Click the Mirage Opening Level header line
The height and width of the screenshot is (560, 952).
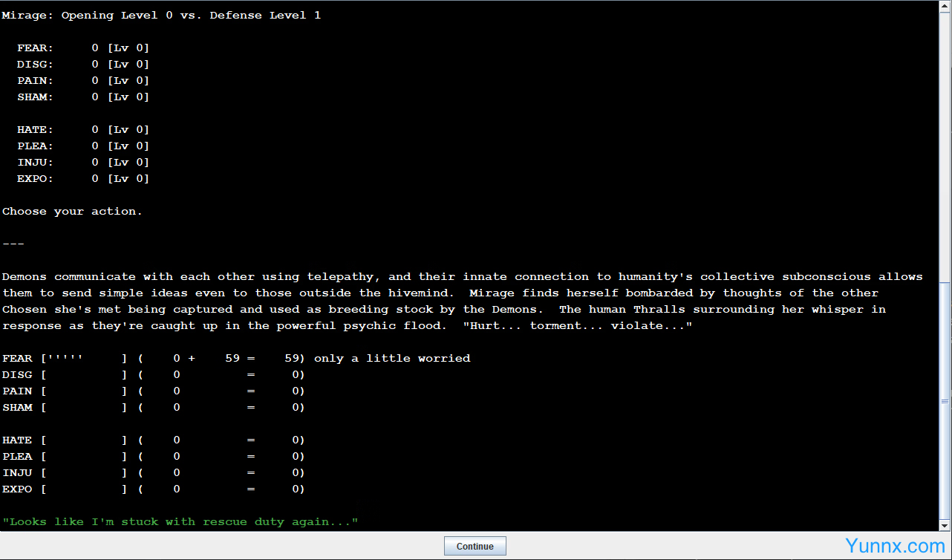(x=161, y=16)
